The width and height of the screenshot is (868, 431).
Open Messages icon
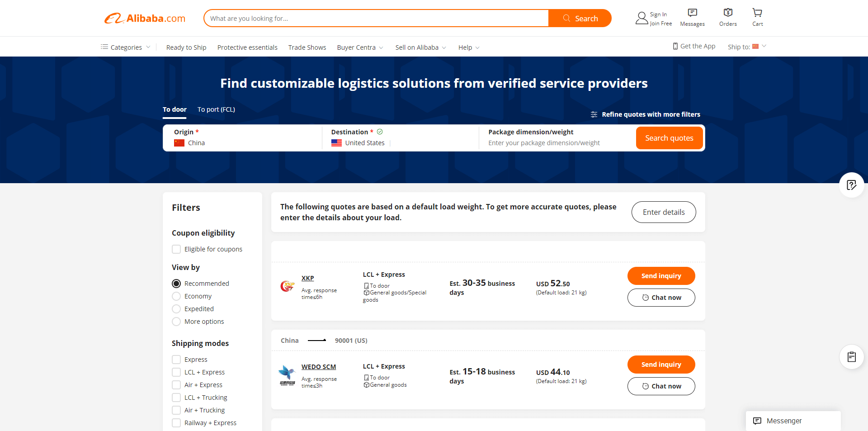(x=692, y=13)
